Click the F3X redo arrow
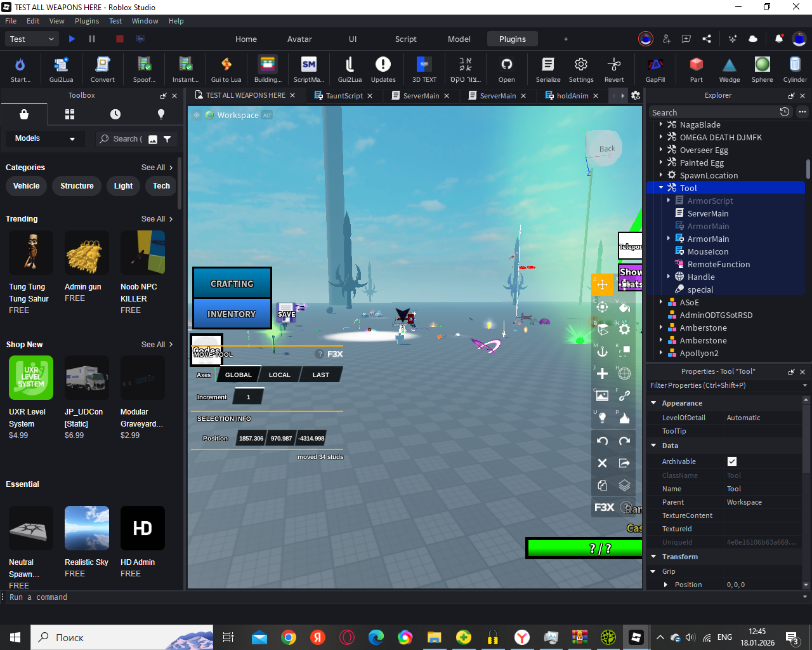Screen dimensions: 812x650 tap(624, 441)
